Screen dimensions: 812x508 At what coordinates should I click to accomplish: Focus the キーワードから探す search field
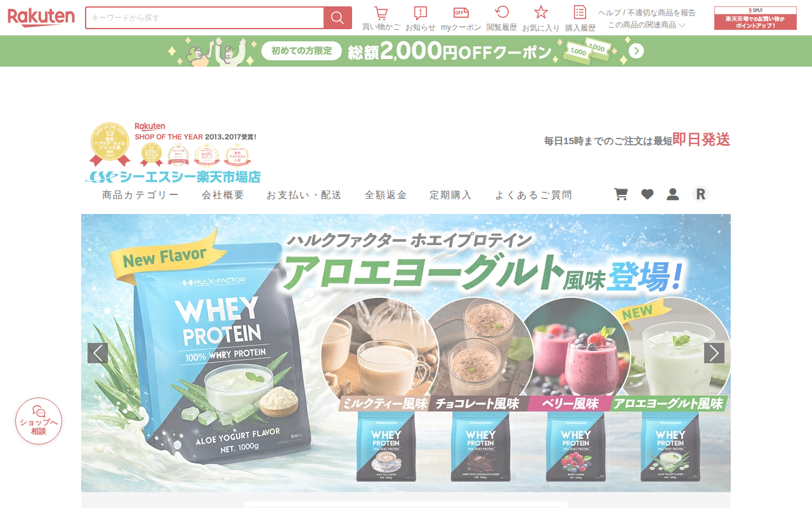tap(205, 18)
